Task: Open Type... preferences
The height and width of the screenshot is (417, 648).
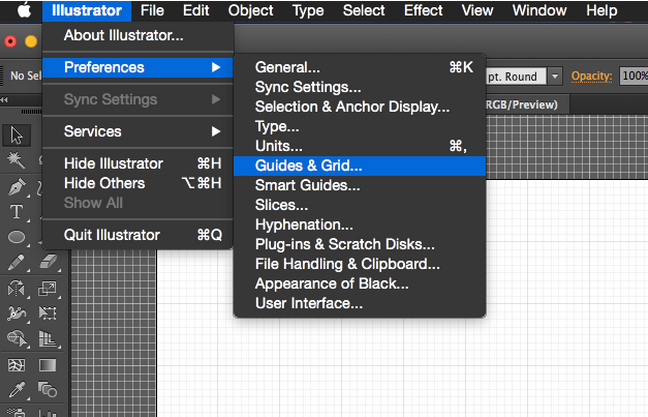Action: click(x=360, y=126)
